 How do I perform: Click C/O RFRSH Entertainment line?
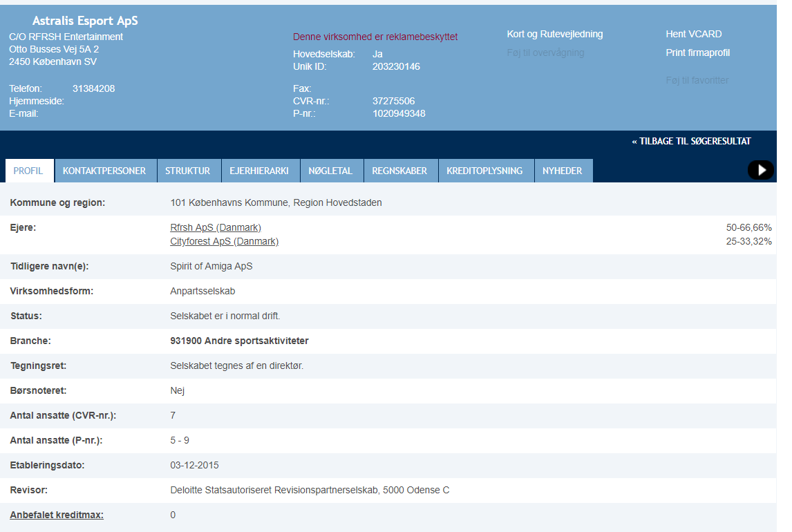[66, 37]
